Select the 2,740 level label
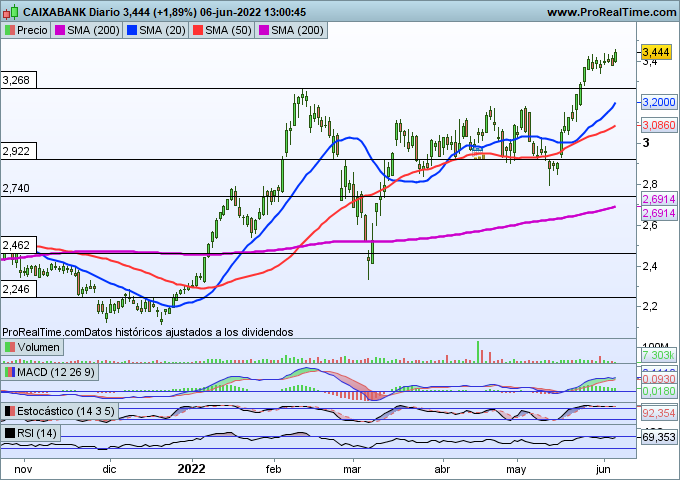The height and width of the screenshot is (480, 680). 16,188
